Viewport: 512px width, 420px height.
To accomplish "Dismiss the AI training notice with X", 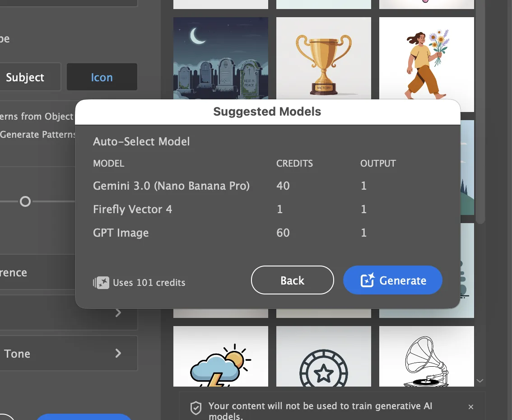I will point(470,406).
